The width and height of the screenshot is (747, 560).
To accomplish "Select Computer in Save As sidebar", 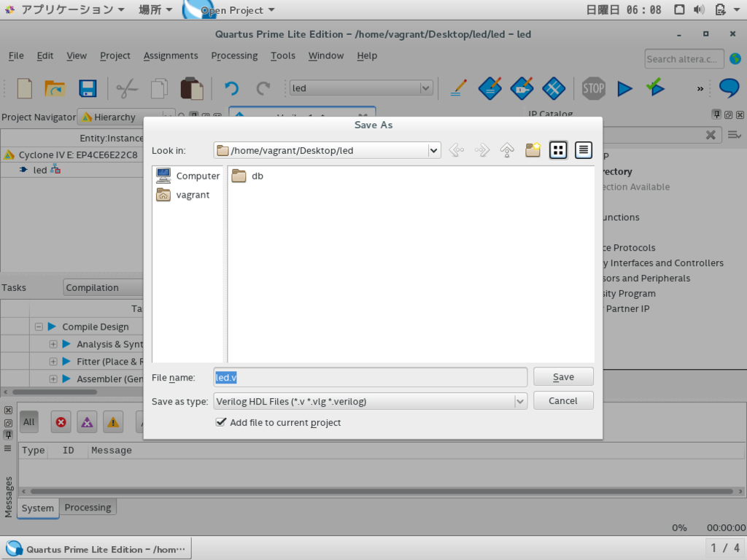I will [x=187, y=176].
